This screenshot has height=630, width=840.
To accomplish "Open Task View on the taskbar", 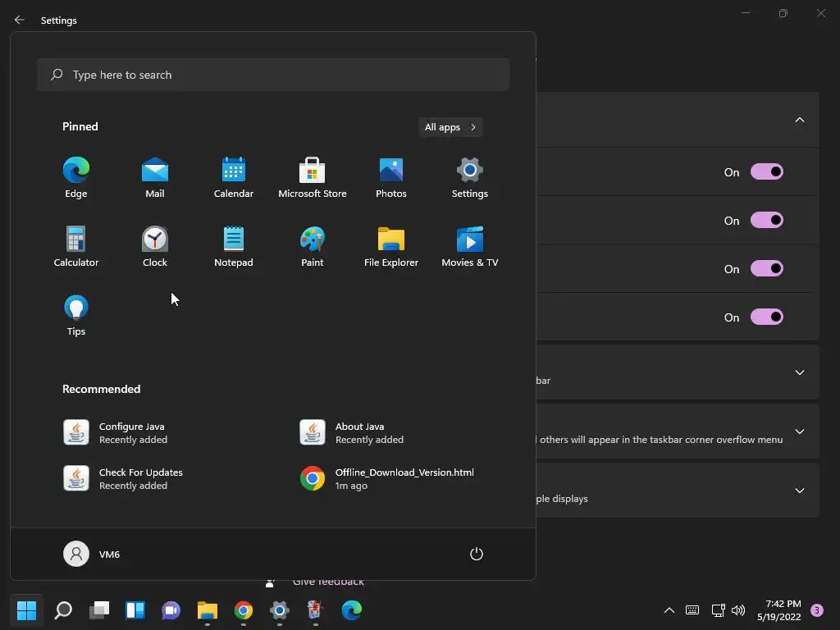I will 99,610.
